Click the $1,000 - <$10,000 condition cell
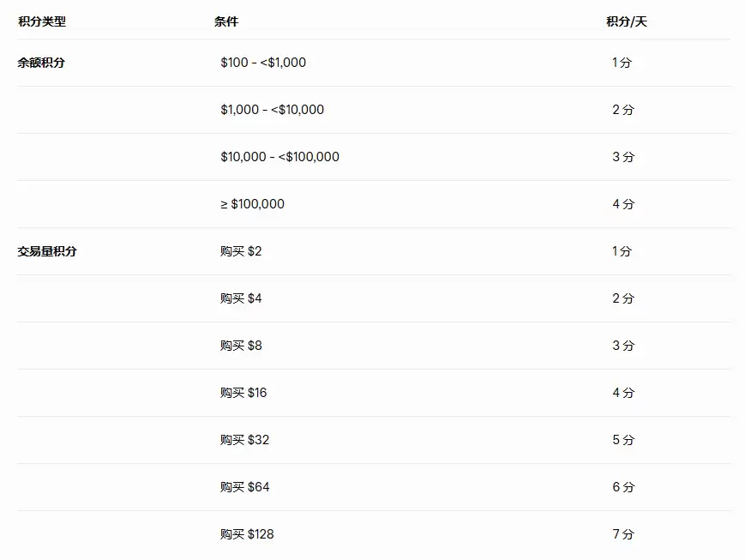 pyautogui.click(x=272, y=110)
